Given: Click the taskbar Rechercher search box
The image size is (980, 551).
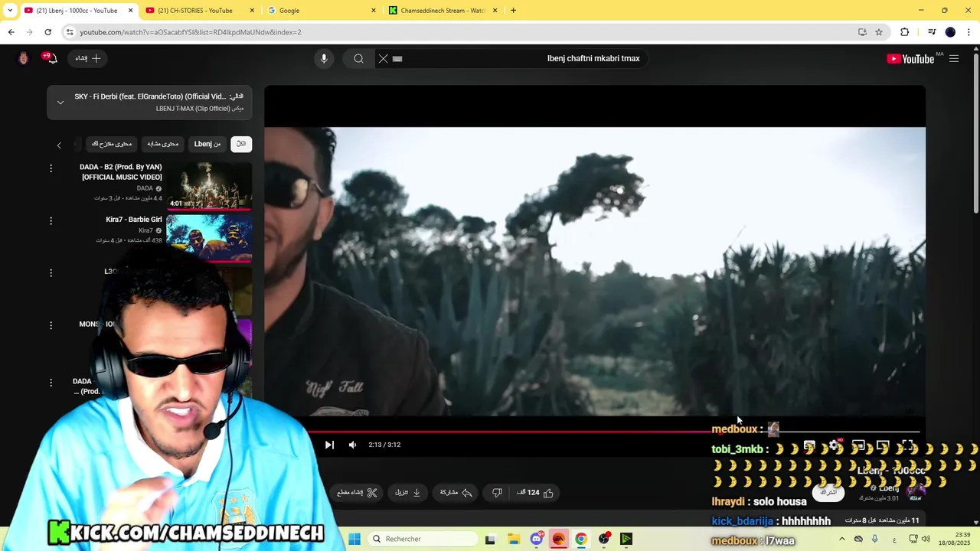Looking at the screenshot, I should point(423,539).
